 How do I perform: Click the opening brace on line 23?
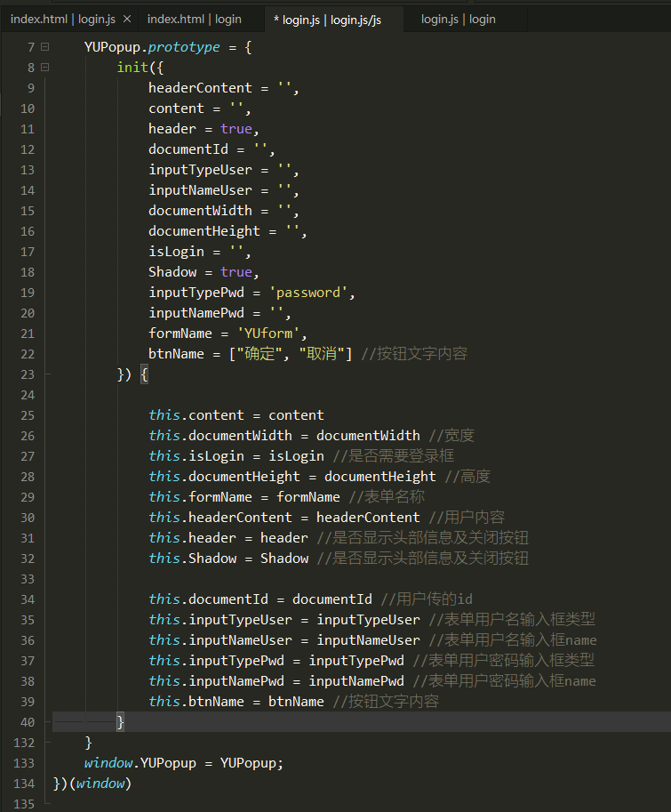point(144,374)
